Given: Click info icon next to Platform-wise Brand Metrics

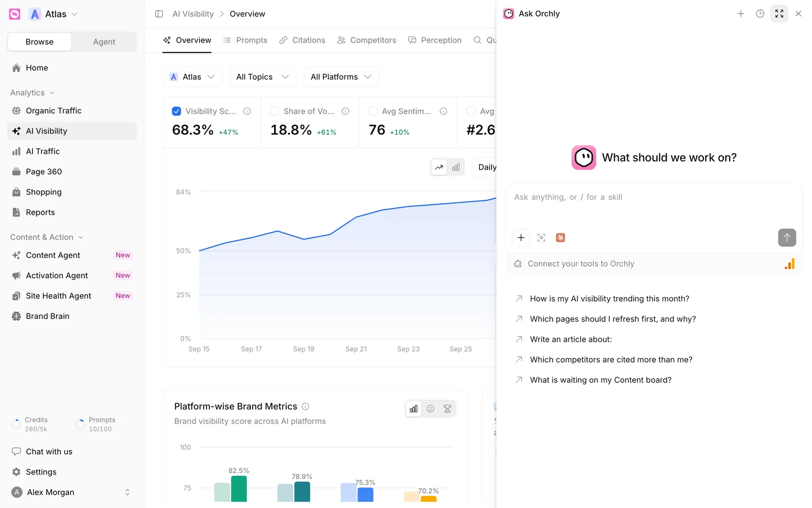Looking at the screenshot, I should (306, 406).
